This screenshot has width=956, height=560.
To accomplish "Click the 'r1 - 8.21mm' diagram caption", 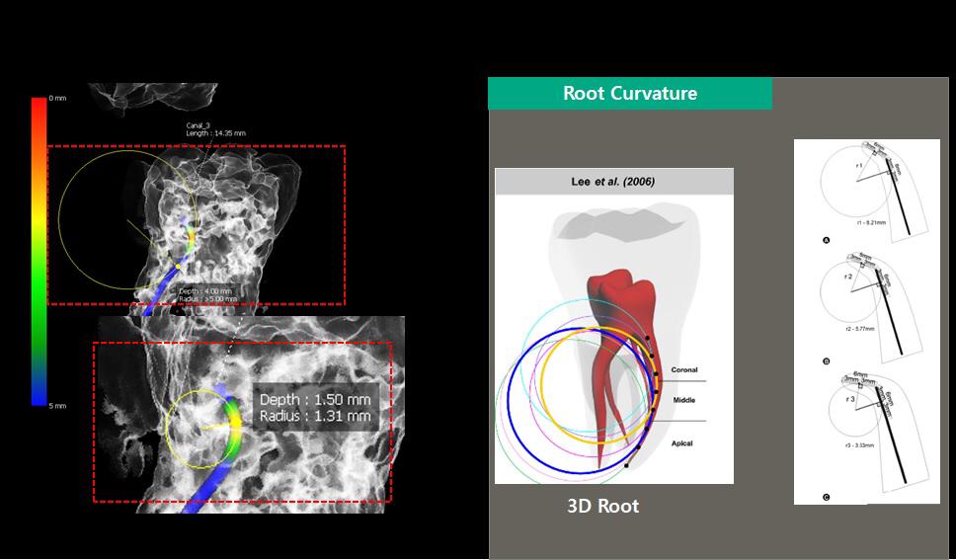I will point(872,223).
